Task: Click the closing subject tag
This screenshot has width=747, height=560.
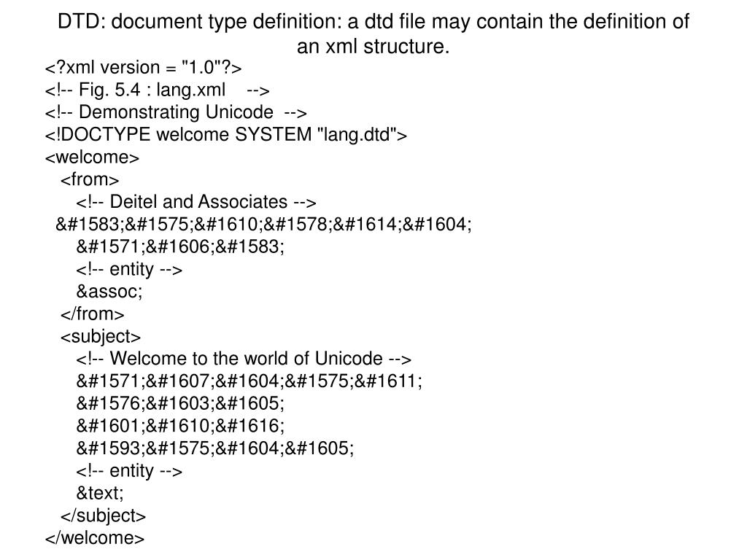Action: 103,516
